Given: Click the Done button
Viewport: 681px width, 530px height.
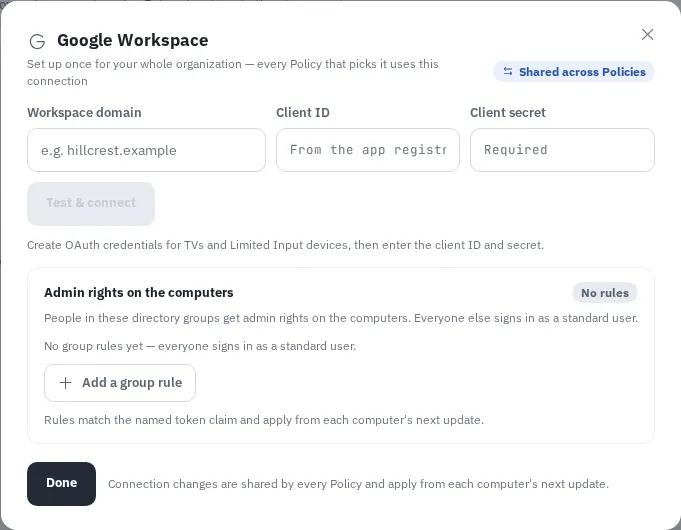Looking at the screenshot, I should pos(61,484).
